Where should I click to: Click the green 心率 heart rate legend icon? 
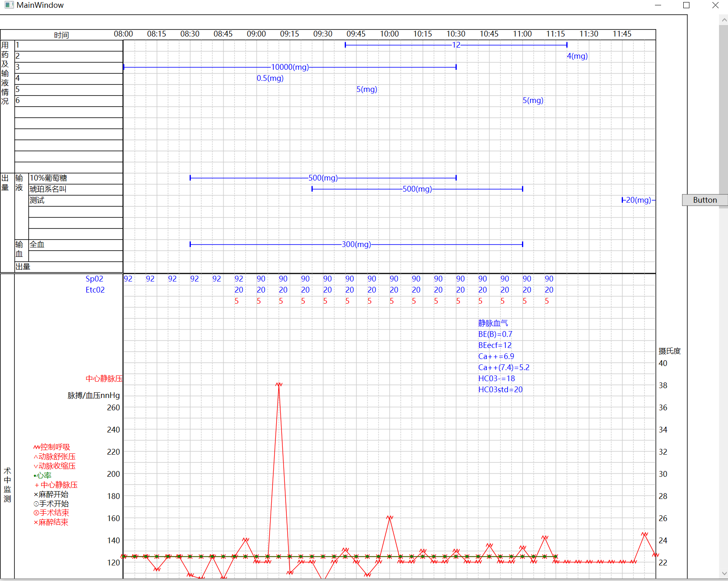(x=34, y=475)
